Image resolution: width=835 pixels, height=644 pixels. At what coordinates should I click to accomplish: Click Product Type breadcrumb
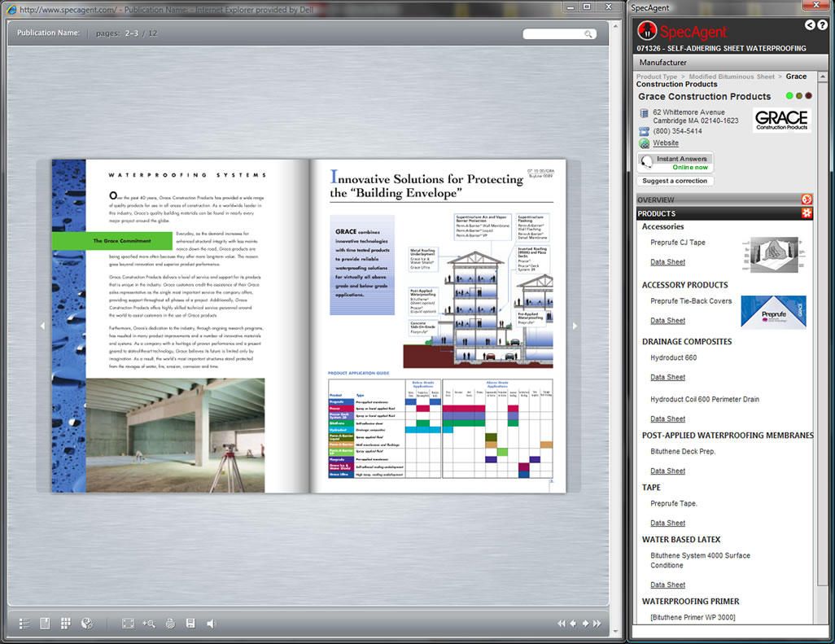click(x=657, y=77)
